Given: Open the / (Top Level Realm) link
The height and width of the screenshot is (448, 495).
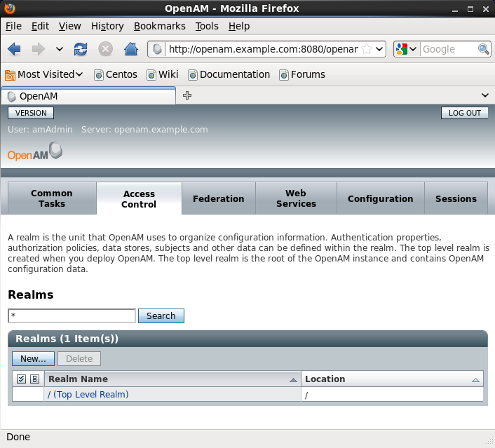Looking at the screenshot, I should [x=88, y=394].
